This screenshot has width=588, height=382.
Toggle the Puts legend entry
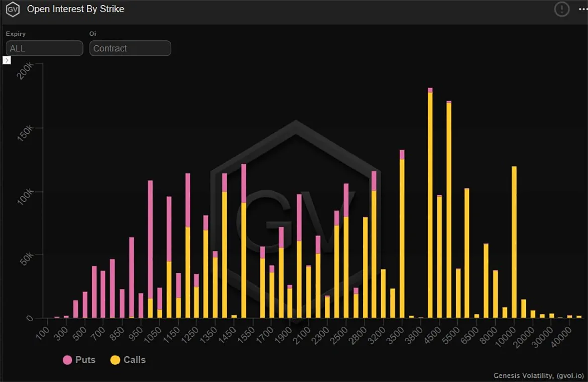click(x=79, y=360)
